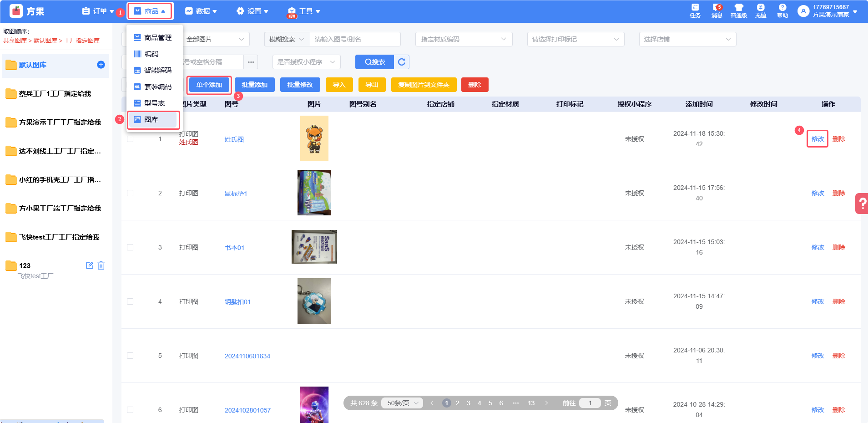Click the user avatar icon

coord(803,11)
